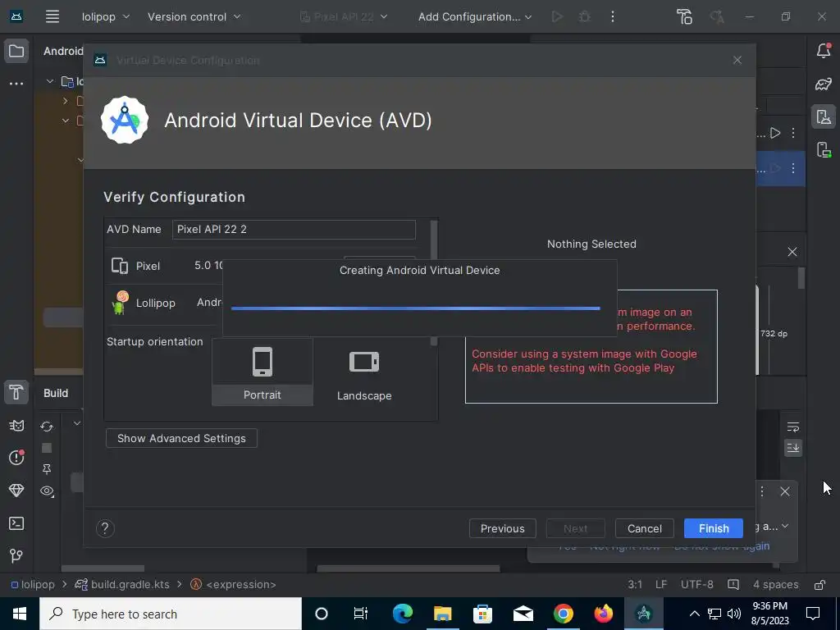Open the Pixel API 22 device dropdown
This screenshot has height=630, width=840.
344,16
